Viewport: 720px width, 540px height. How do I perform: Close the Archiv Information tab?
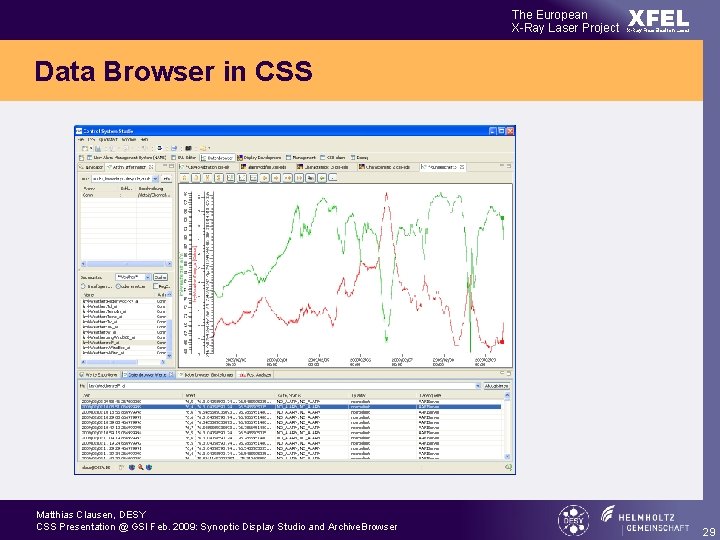pos(151,167)
